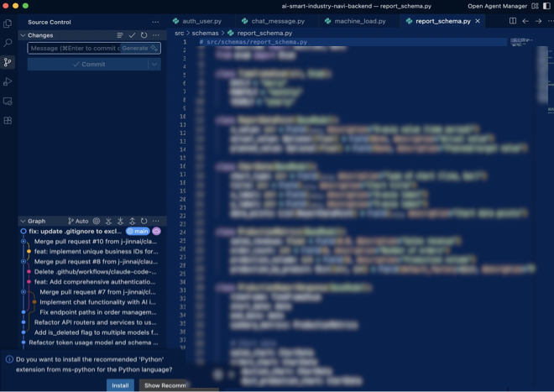
Task: Click the split editor icon
Action: tap(513, 21)
